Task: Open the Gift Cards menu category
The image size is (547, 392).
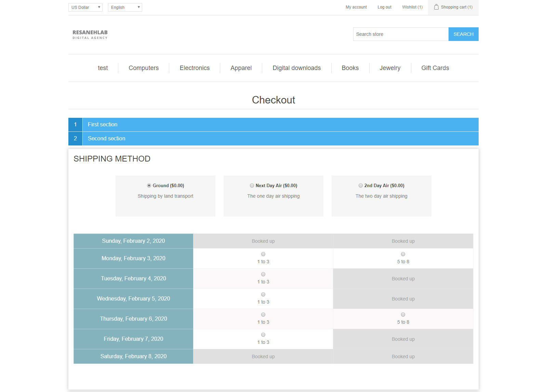Action: (435, 68)
